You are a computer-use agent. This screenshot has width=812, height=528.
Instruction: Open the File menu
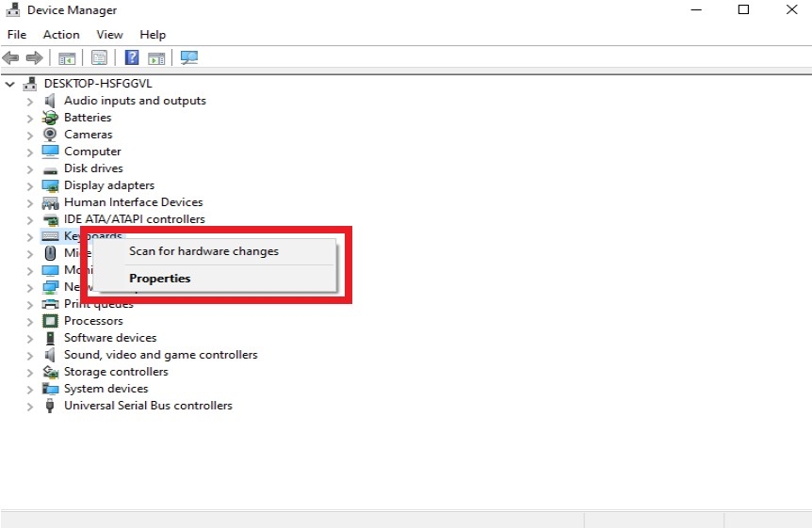17,35
